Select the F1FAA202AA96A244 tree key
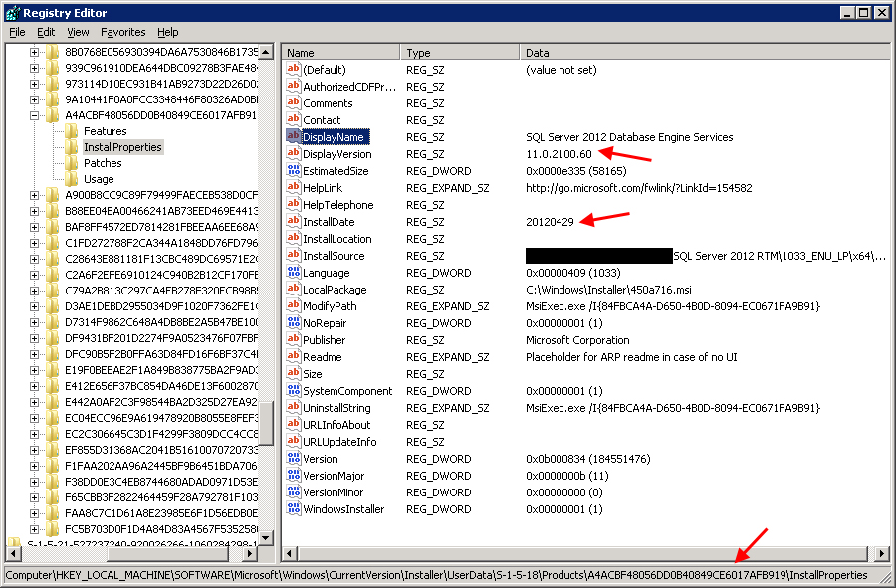 (161, 466)
